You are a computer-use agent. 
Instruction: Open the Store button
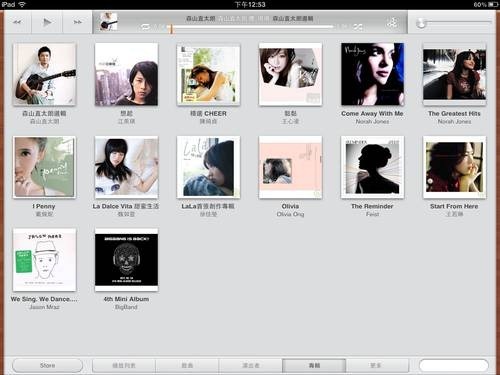(47, 365)
